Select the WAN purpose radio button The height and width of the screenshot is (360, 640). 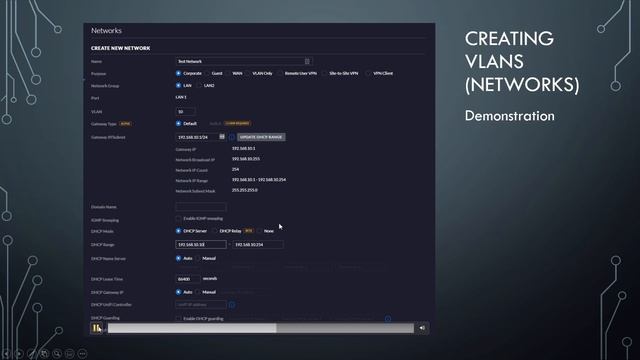(227, 73)
